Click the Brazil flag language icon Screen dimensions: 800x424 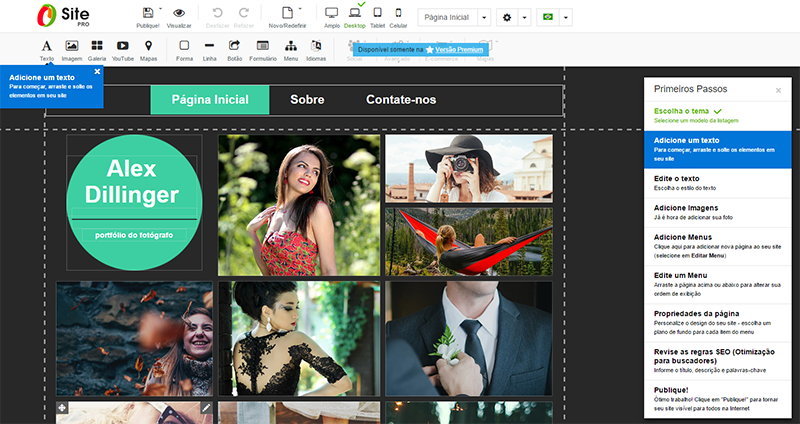point(547,17)
